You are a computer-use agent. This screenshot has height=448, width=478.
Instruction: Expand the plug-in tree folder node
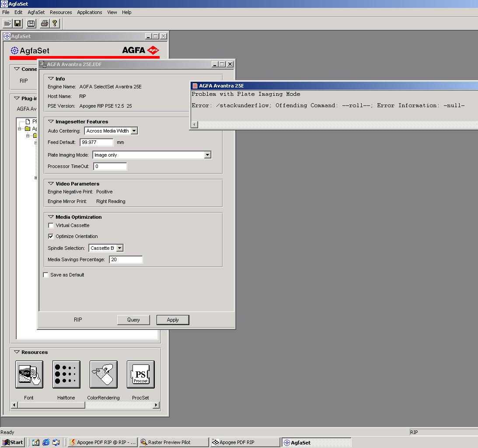[x=36, y=178]
